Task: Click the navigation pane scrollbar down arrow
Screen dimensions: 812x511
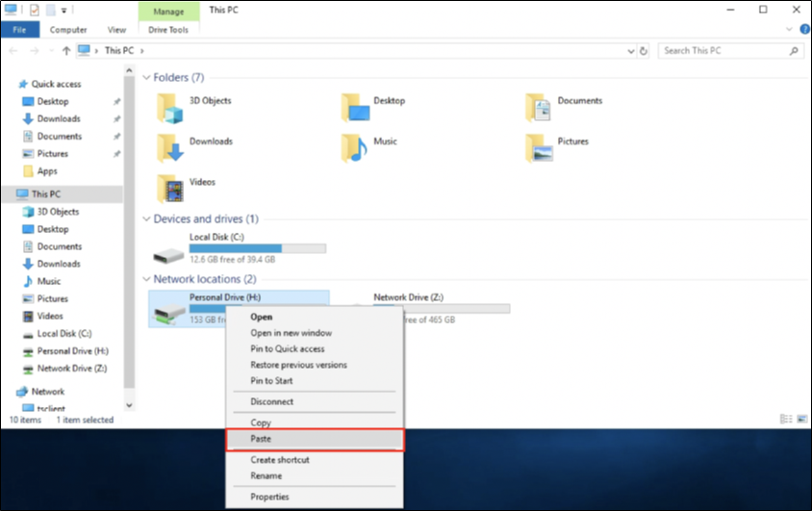Action: coord(129,406)
